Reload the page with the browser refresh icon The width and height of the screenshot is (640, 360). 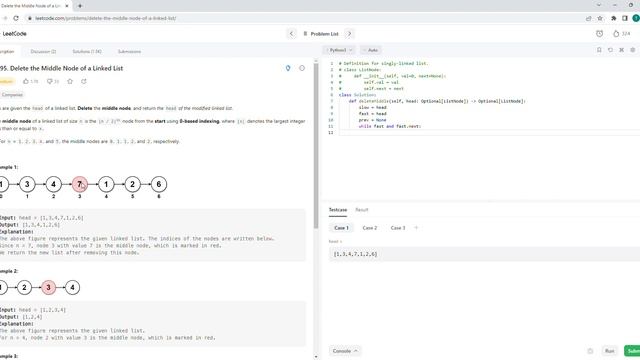[16, 18]
